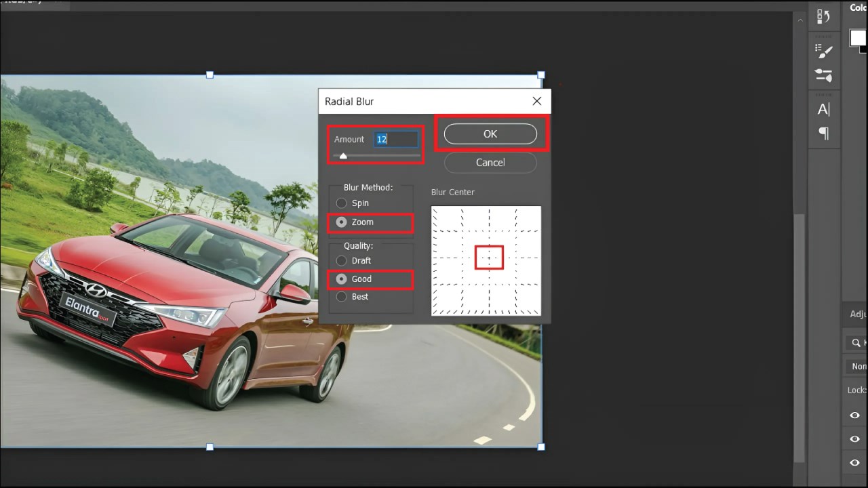
Task: Select the document tab at top left
Action: coord(34,3)
